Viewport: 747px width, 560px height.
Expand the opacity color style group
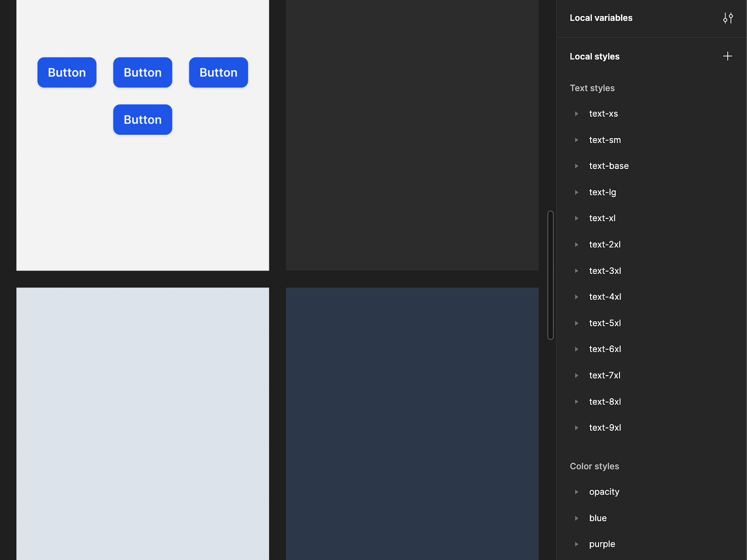click(x=577, y=491)
